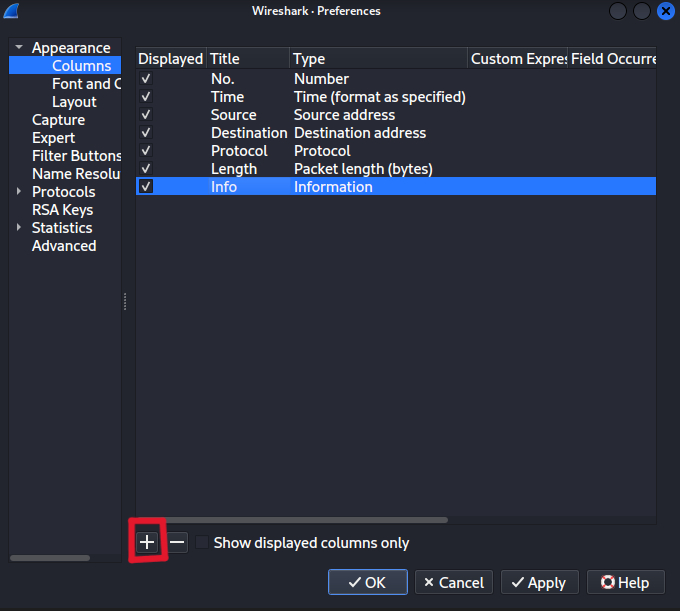Expand the Protocols tree node
This screenshot has height=611, width=680.
point(18,192)
